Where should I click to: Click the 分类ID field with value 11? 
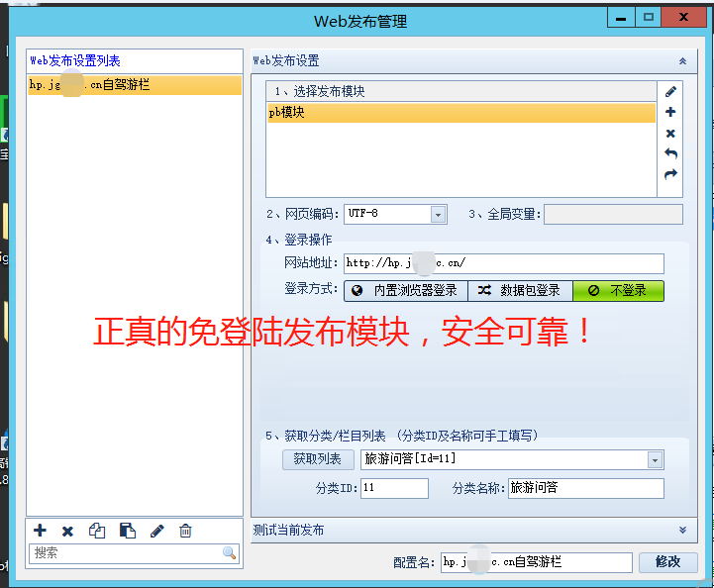coord(394,488)
